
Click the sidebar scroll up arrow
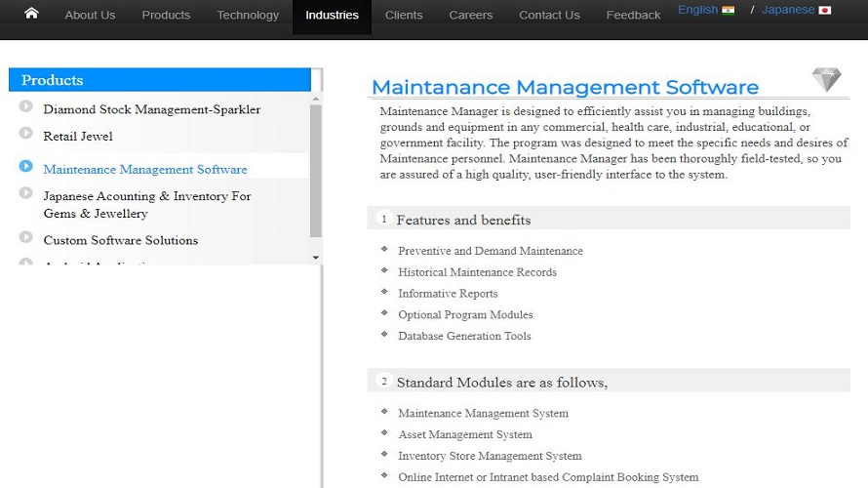(x=316, y=99)
